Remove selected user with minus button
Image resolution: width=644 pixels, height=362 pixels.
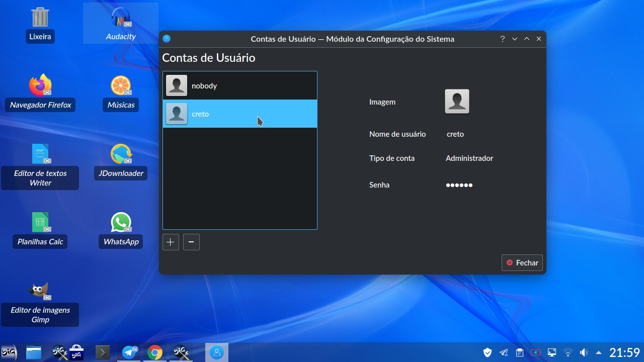(191, 242)
